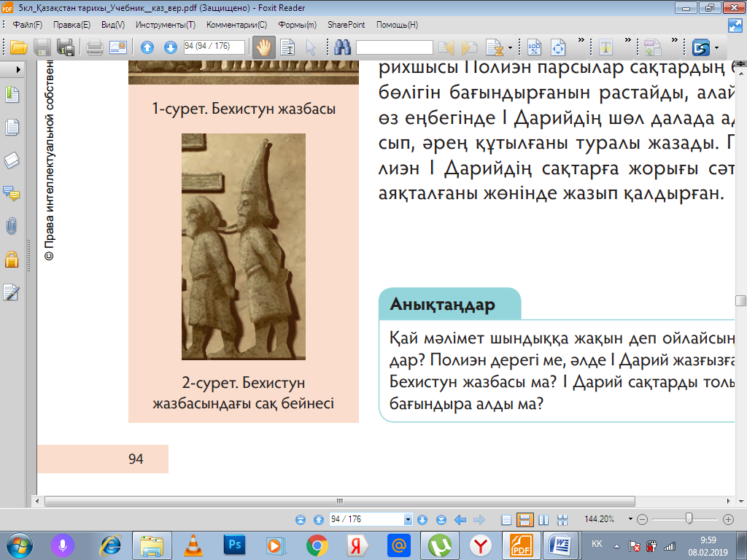Click the Save diskette icon
The width and height of the screenshot is (747, 560).
pos(42,47)
